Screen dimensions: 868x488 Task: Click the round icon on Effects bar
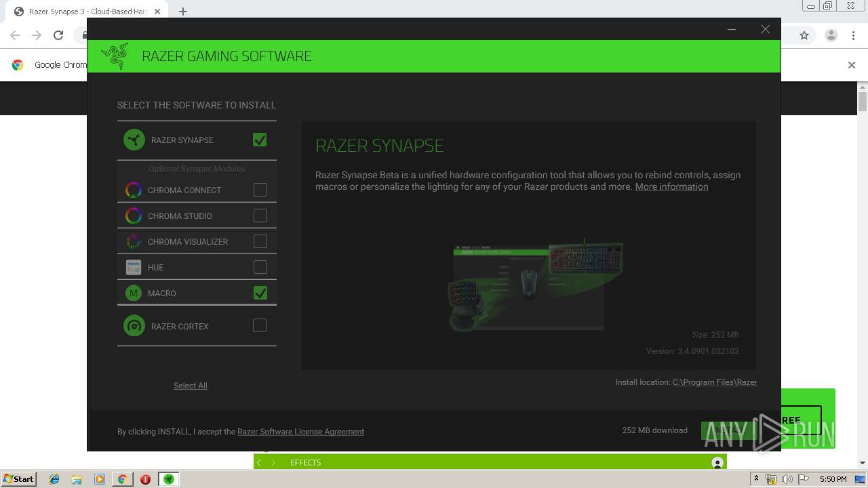(x=717, y=463)
